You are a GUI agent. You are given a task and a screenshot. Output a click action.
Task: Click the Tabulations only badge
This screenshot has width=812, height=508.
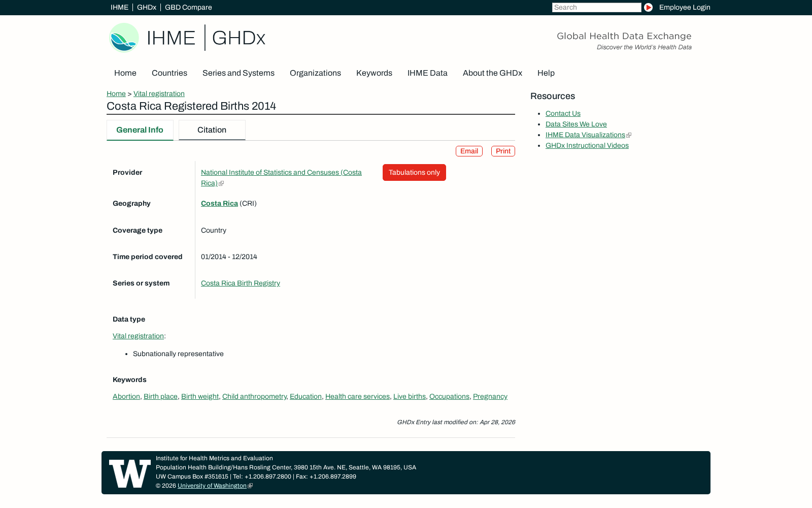click(414, 173)
